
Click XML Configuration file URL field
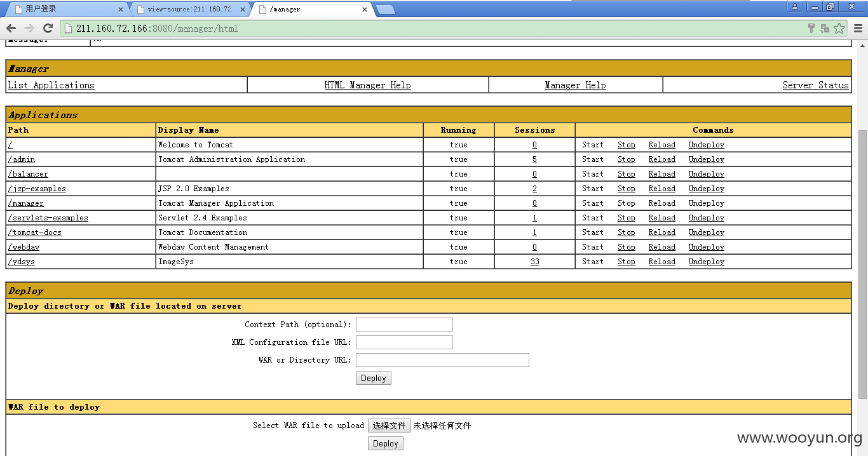(404, 342)
